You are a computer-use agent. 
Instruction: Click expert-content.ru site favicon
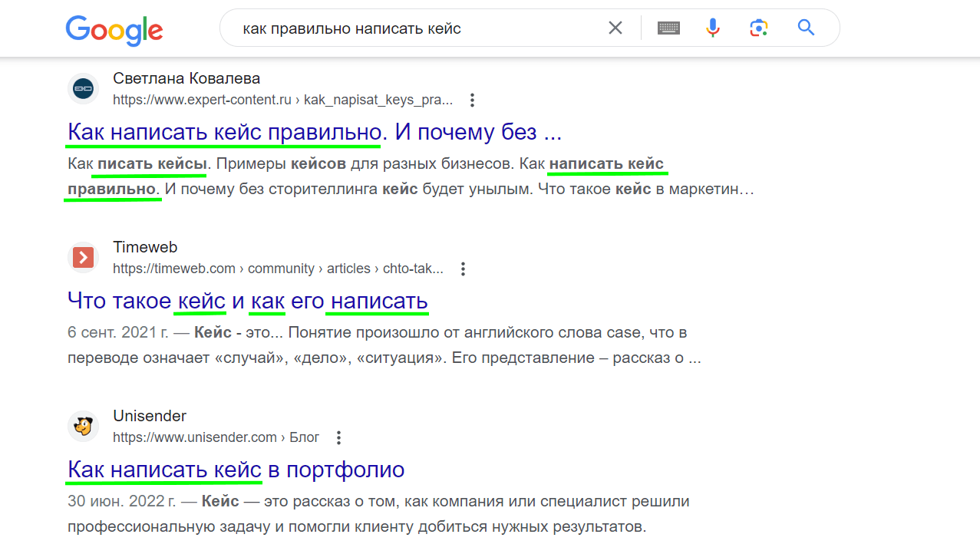pyautogui.click(x=83, y=89)
